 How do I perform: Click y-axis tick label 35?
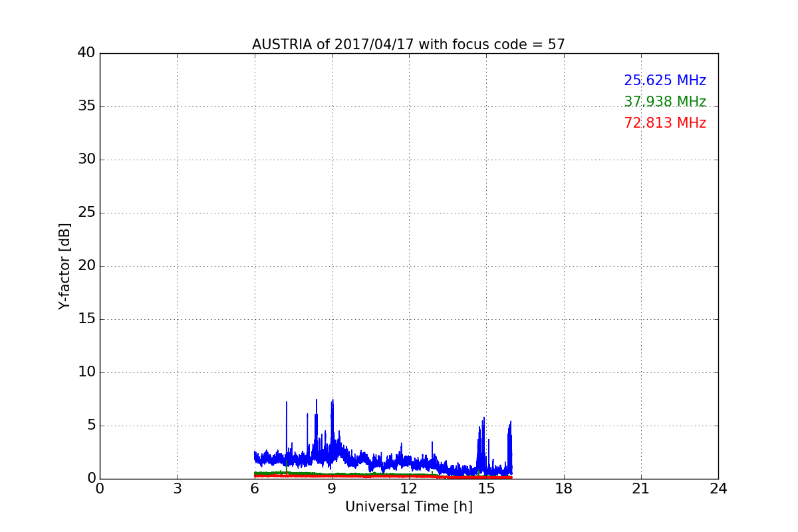[86, 106]
